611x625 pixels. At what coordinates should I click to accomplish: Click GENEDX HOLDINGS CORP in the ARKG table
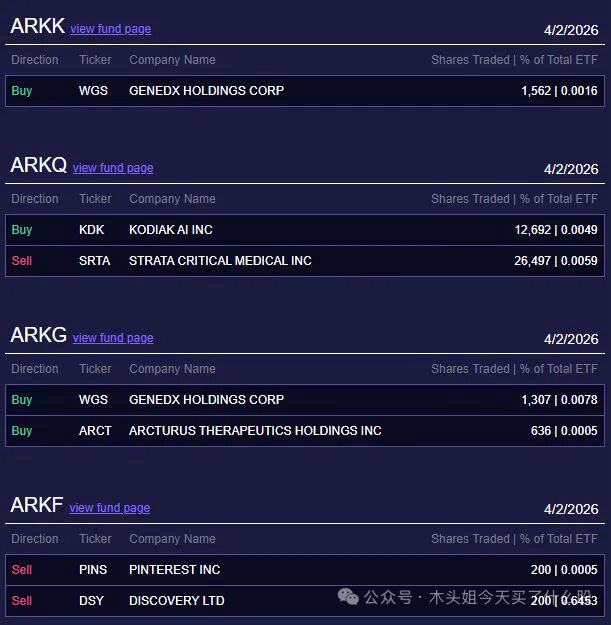pos(206,400)
